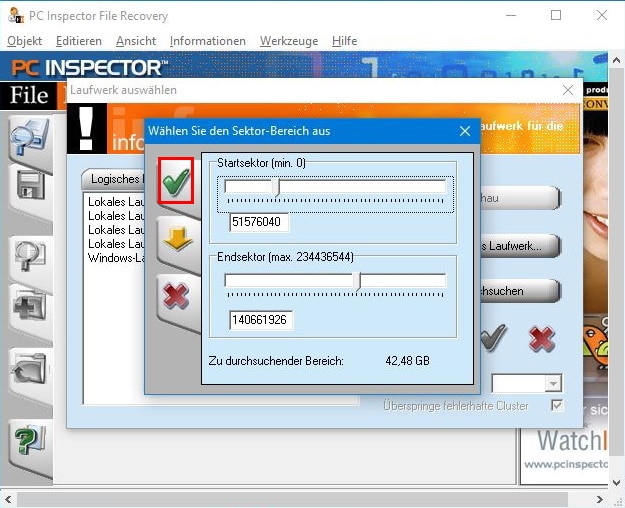The width and height of the screenshot is (625, 508).
Task: Toggle Überspringe fehlerhafte Cluster checkbox
Action: 557,406
